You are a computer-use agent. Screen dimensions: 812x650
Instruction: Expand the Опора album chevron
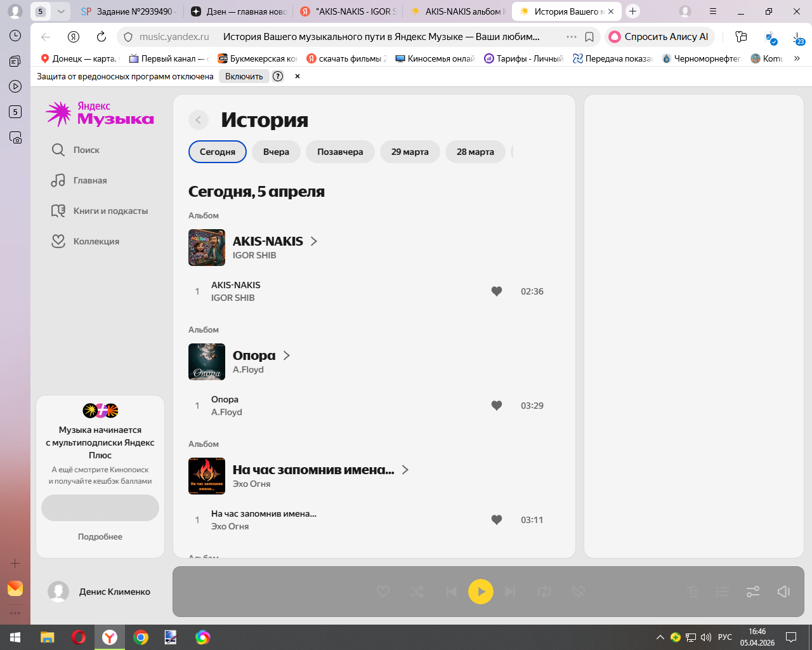pyautogui.click(x=287, y=355)
